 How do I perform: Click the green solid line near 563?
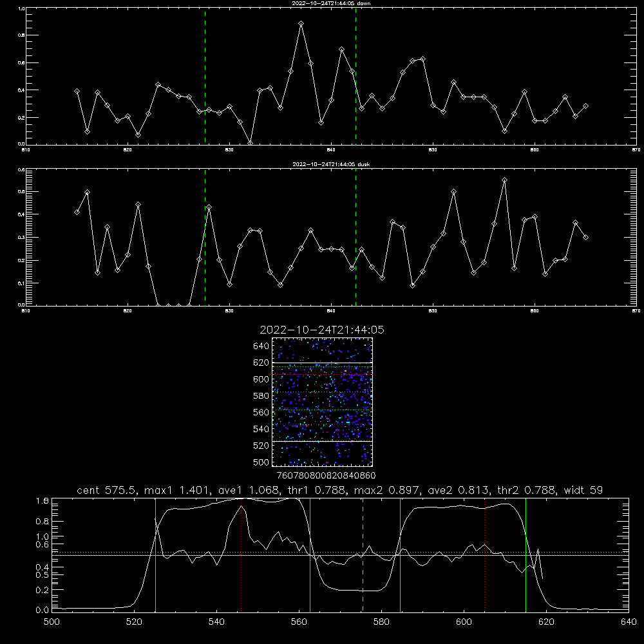pyautogui.click(x=310, y=554)
